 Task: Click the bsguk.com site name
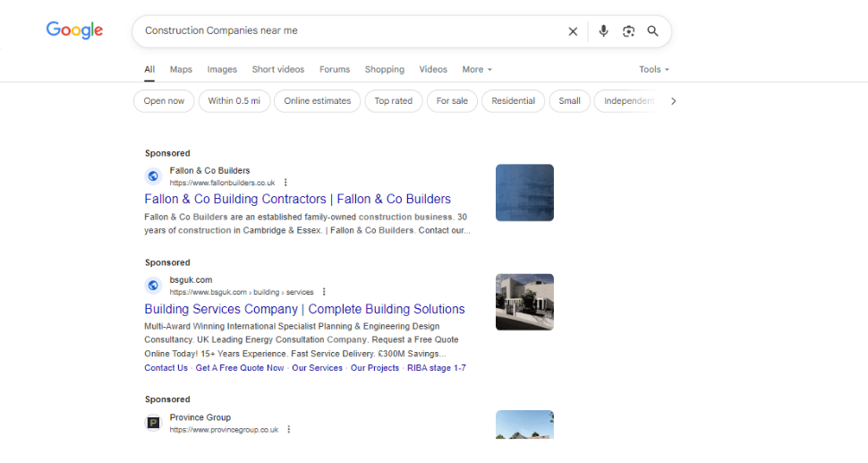click(x=191, y=280)
